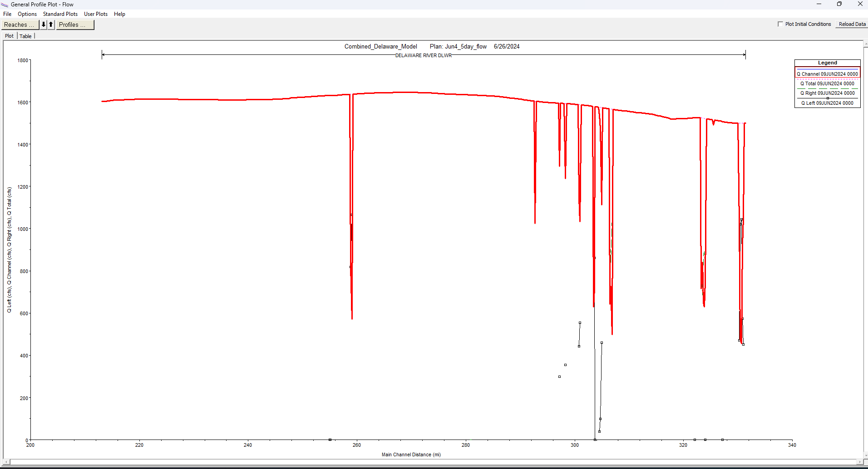Switch to the Table tab
Viewport: 868px width, 469px height.
coord(25,36)
